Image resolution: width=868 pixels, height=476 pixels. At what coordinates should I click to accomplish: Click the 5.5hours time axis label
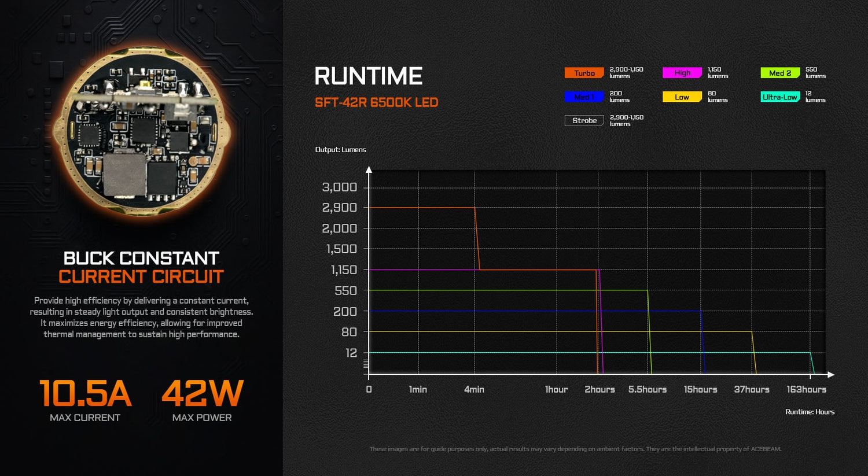(648, 390)
